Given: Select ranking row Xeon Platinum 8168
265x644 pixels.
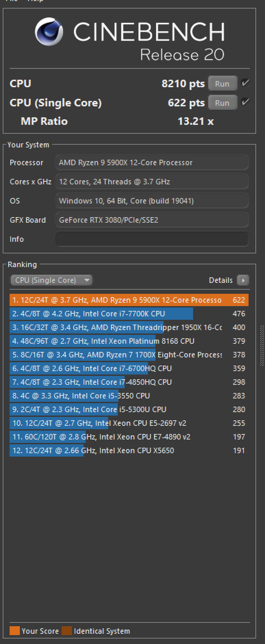Looking at the screenshot, I should (x=129, y=341).
